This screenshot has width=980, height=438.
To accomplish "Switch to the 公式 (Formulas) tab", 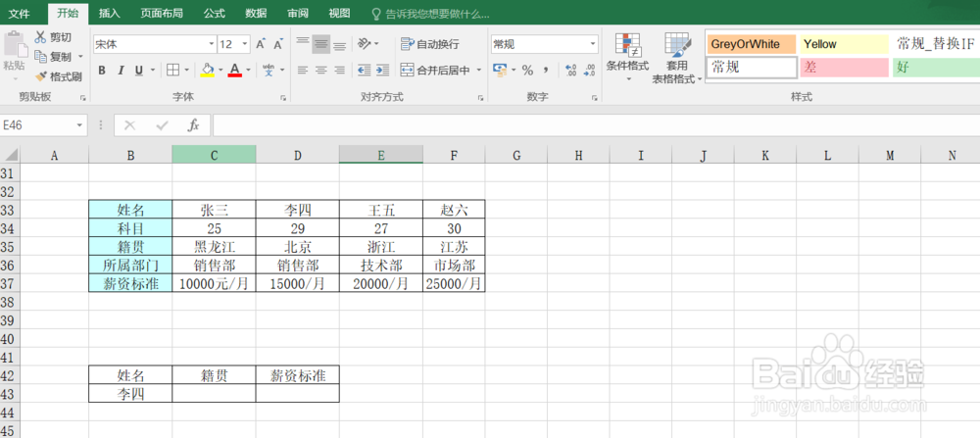I will tap(214, 14).
